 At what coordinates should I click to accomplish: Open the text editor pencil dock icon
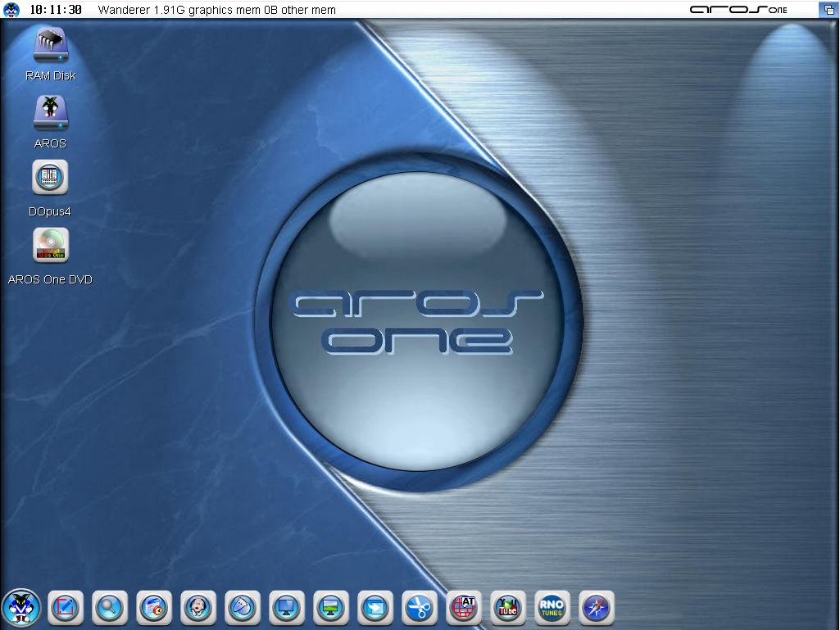click(66, 608)
